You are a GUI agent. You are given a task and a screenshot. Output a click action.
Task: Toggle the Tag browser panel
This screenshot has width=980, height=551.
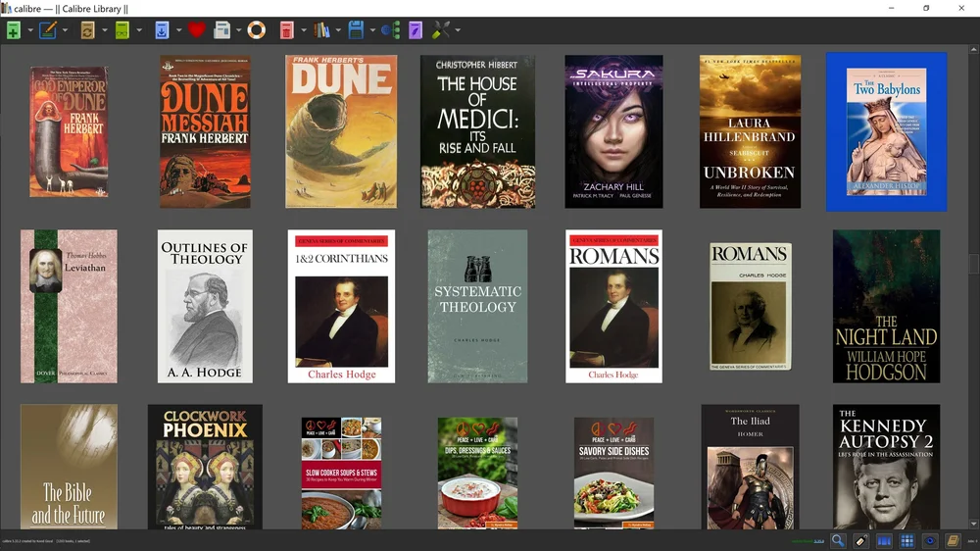[861, 541]
